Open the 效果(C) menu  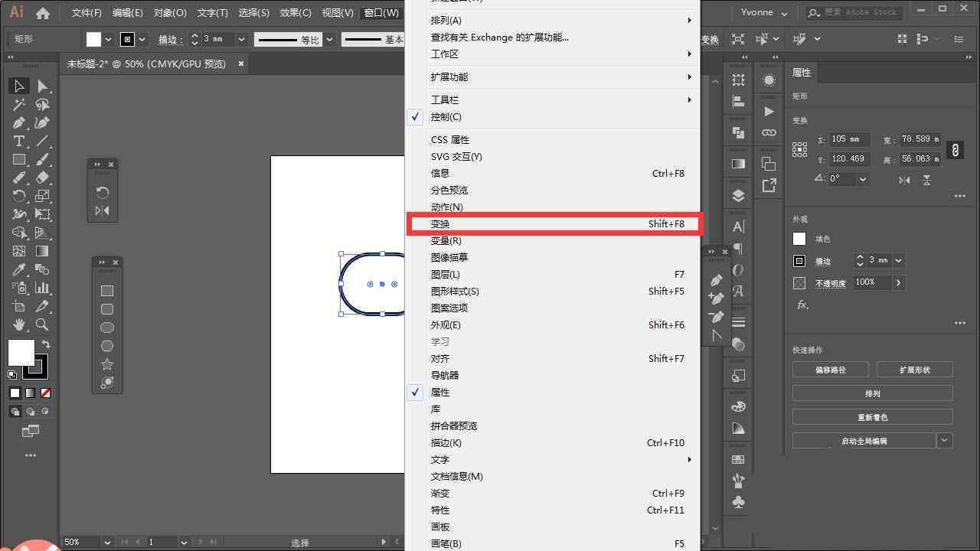coord(295,13)
